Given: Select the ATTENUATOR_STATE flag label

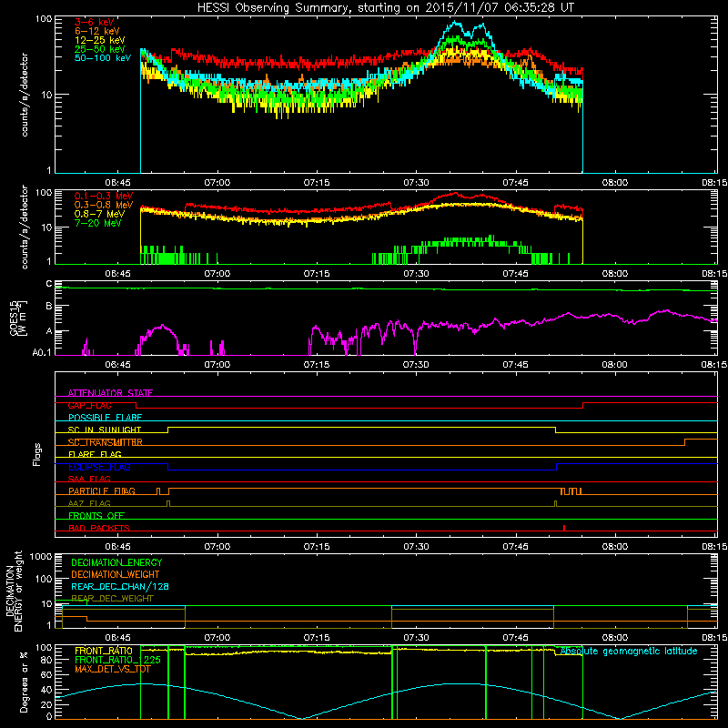Looking at the screenshot, I should coord(110,393).
